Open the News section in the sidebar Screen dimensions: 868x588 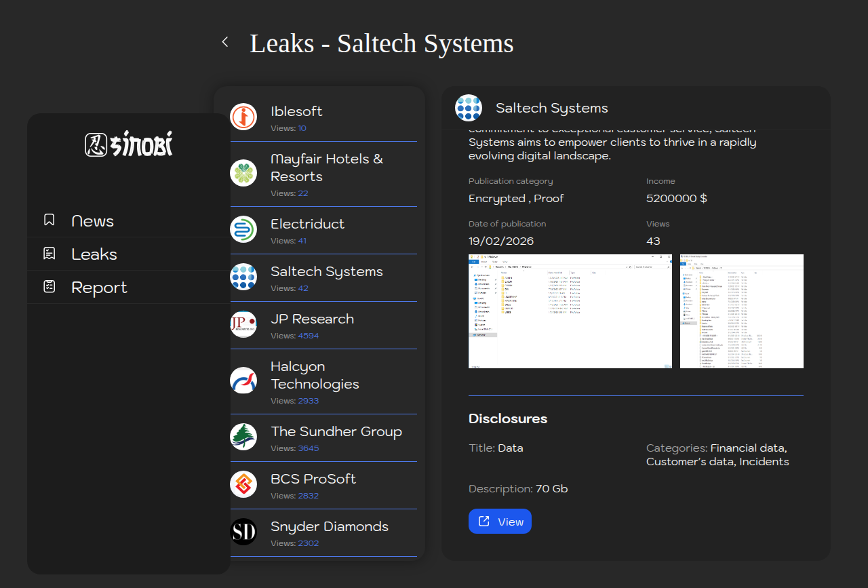coord(92,220)
